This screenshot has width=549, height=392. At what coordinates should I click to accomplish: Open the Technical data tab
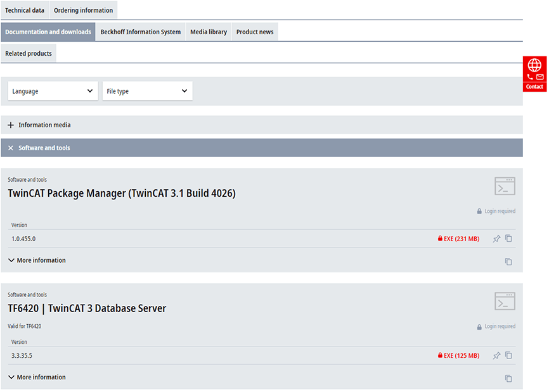(25, 11)
